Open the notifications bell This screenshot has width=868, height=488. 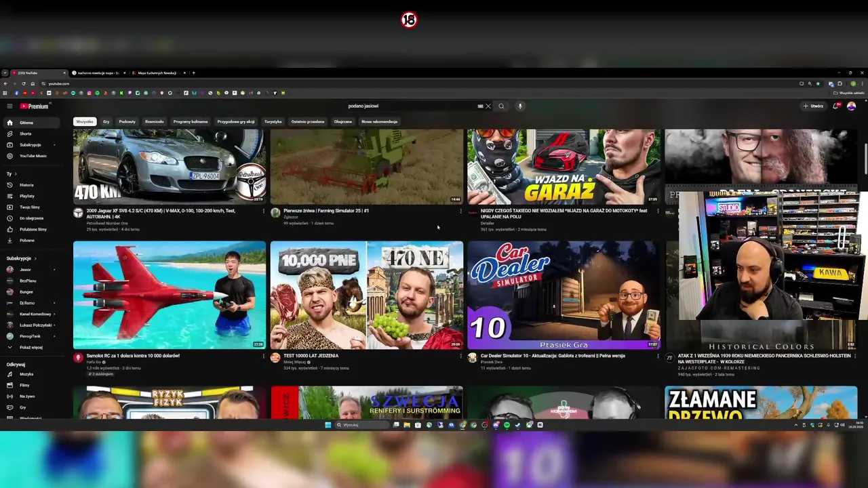835,106
